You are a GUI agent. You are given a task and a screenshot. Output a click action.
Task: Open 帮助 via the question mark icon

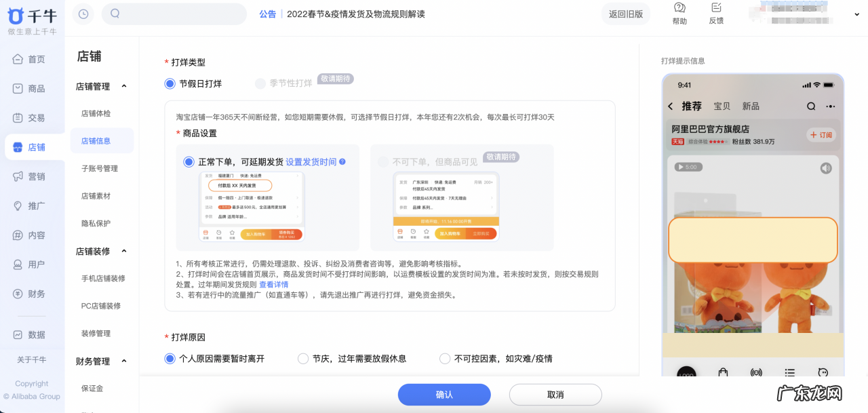click(679, 14)
